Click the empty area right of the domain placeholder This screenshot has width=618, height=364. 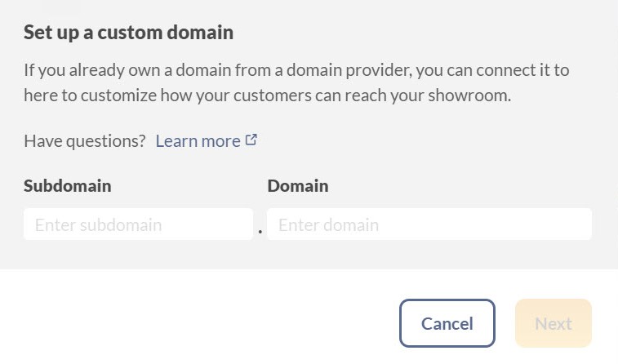click(485, 224)
